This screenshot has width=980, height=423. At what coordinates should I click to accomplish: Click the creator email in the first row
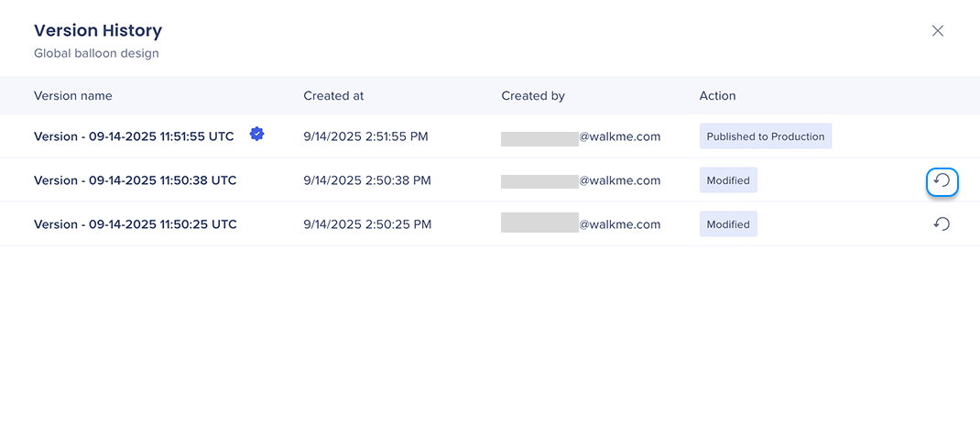coord(581,137)
